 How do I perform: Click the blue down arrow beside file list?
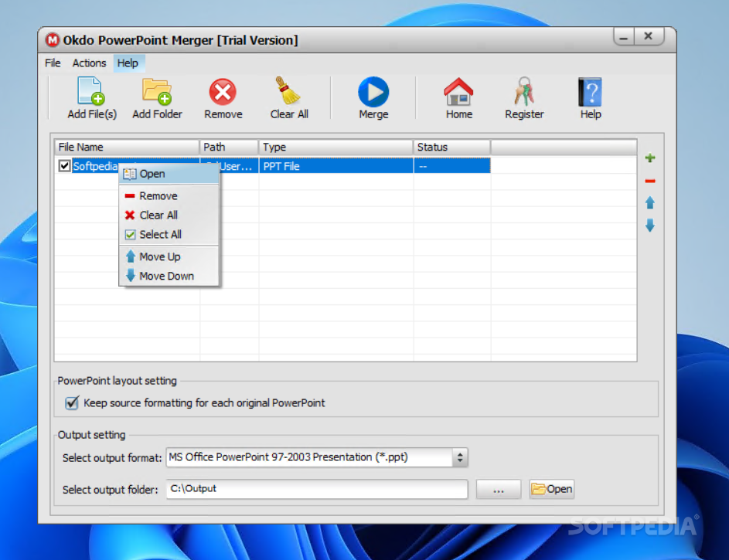coord(650,226)
